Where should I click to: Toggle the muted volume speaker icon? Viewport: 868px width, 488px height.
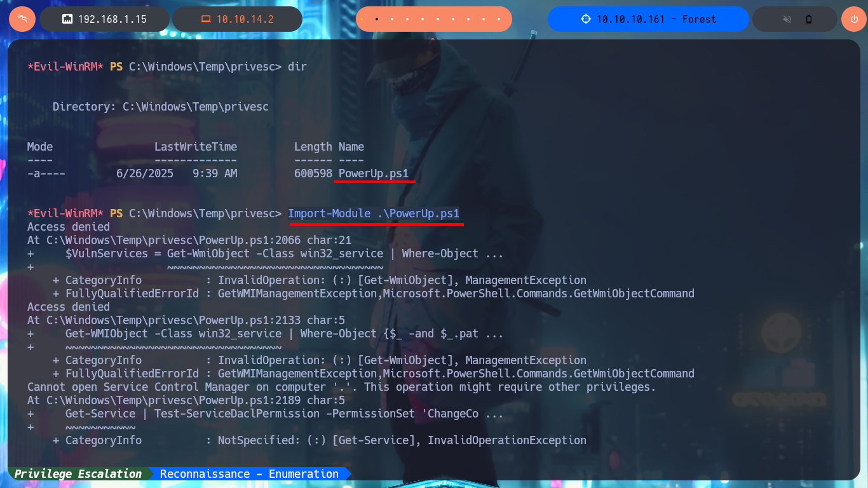point(787,19)
